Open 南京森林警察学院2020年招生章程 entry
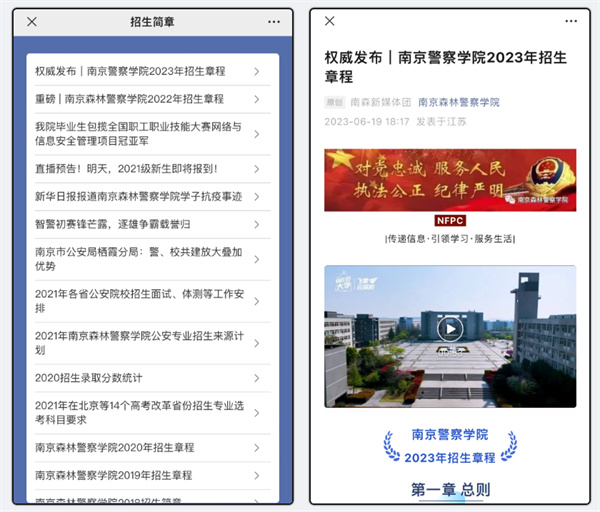 (x=153, y=448)
